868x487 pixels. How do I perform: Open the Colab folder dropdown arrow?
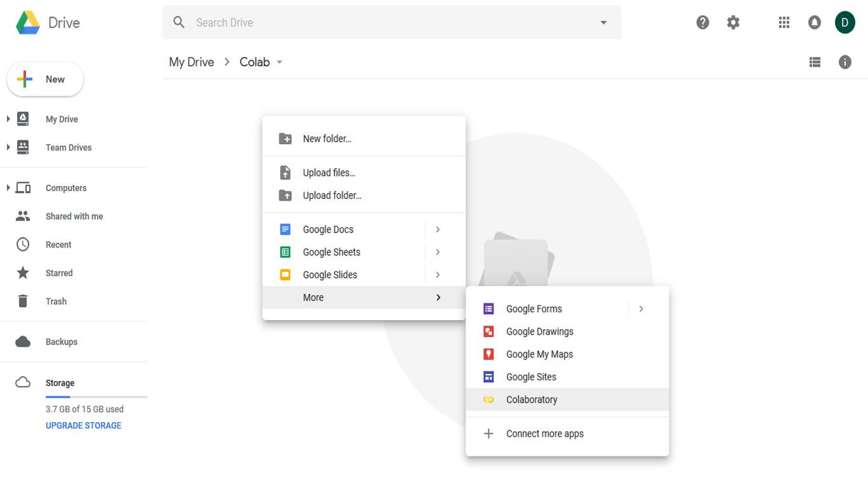[x=279, y=62]
